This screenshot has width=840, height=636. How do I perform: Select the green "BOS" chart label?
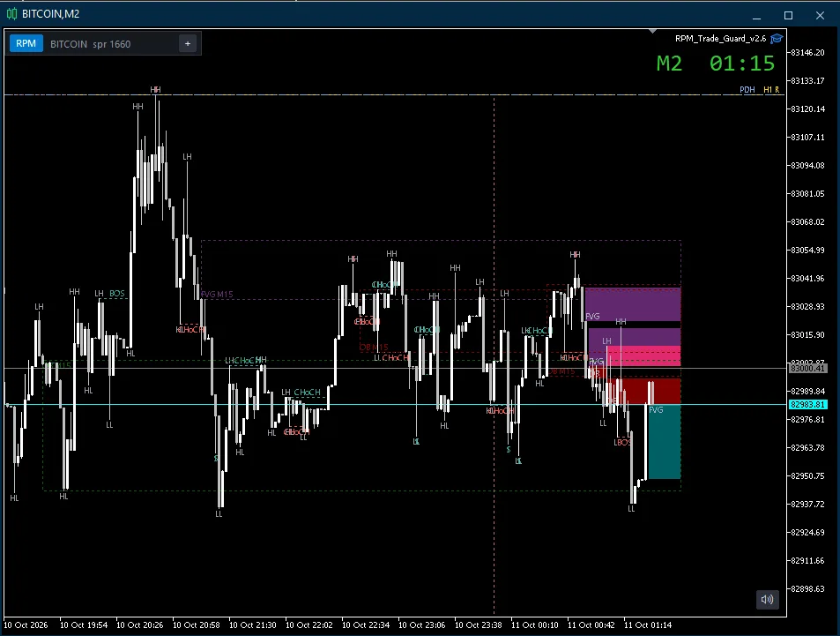(x=116, y=294)
